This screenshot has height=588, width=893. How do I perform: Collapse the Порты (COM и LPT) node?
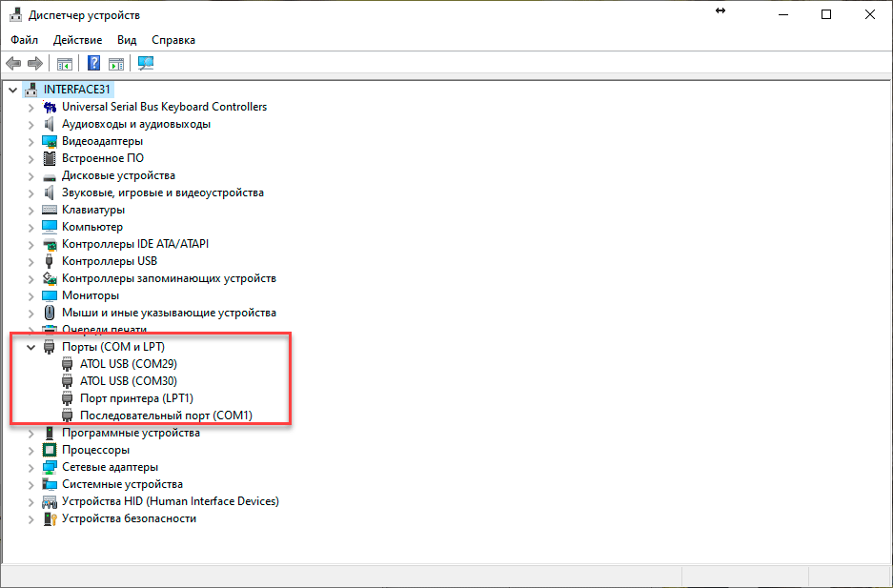pyautogui.click(x=31, y=347)
